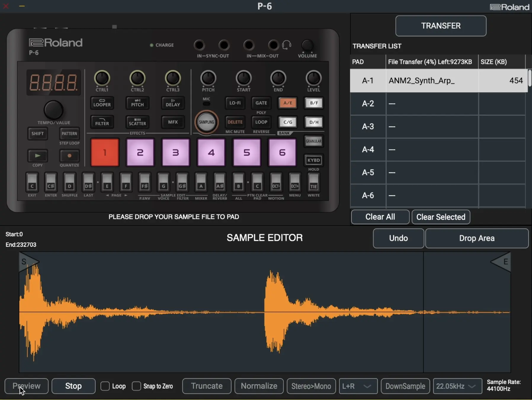Screen dimensions: 532x400
Task: Enable the Loop checkbox
Action: (105, 386)
